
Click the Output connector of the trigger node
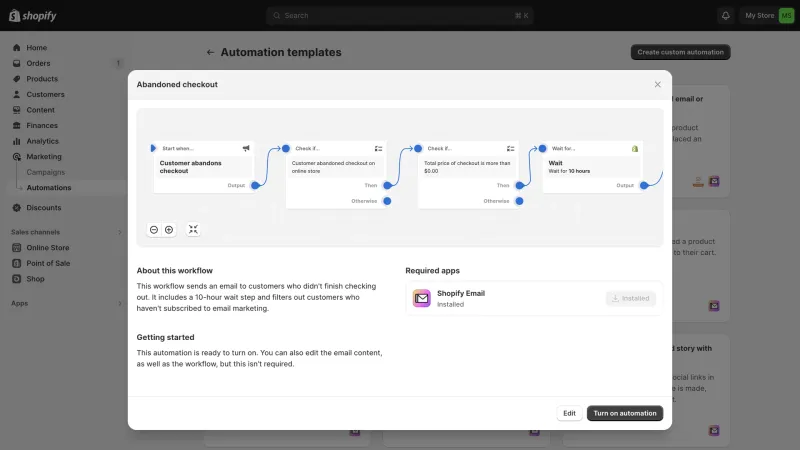[x=255, y=185]
